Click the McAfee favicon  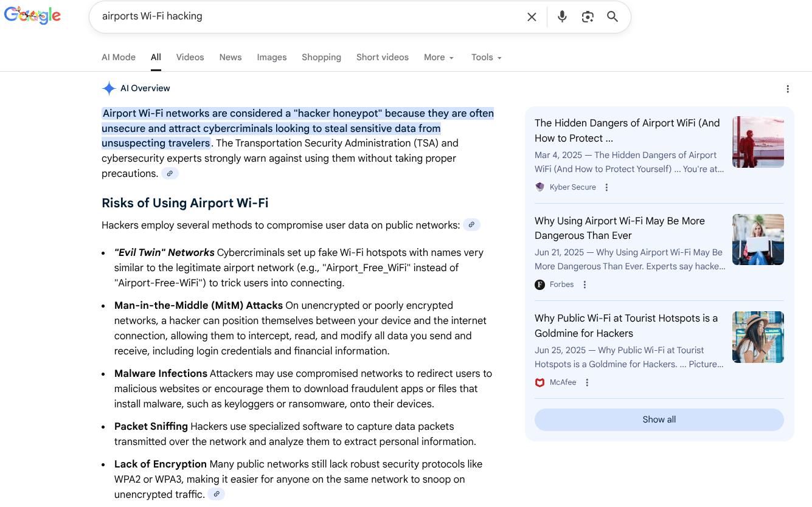540,382
